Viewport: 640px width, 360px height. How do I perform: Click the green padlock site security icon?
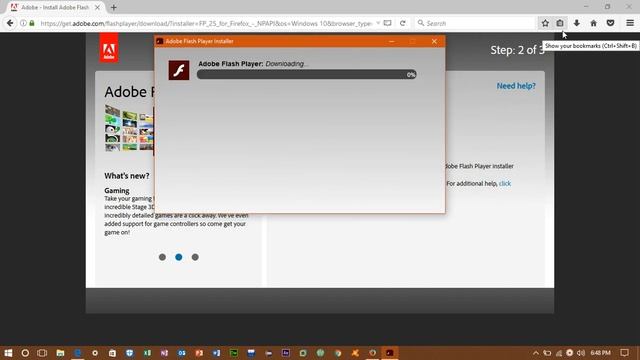coord(32,23)
